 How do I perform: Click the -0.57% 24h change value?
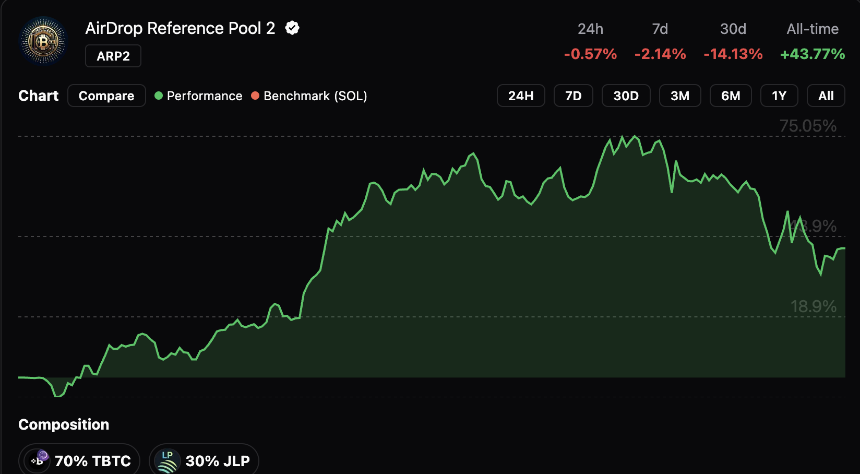(590, 54)
